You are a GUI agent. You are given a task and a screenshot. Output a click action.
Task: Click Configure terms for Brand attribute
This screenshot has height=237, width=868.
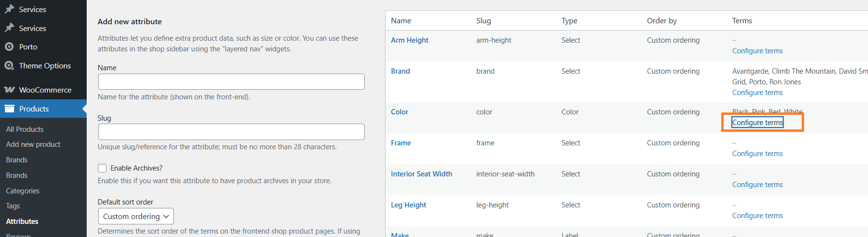757,93
